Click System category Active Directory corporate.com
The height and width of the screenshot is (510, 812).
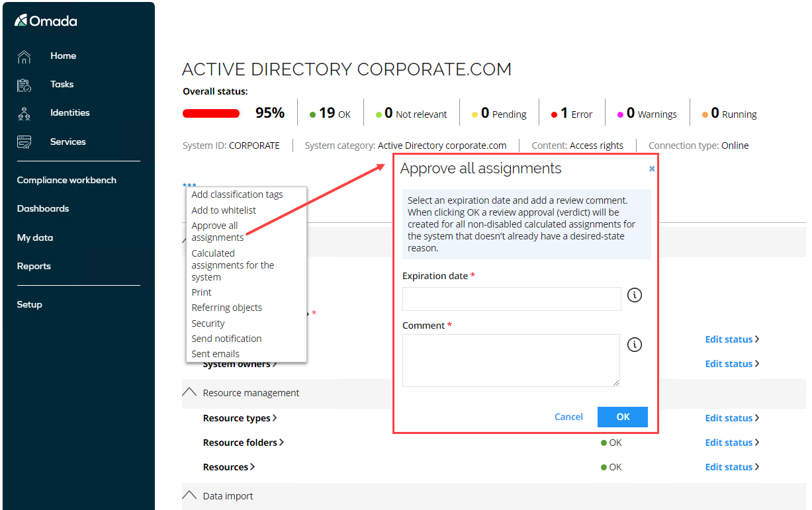[406, 146]
